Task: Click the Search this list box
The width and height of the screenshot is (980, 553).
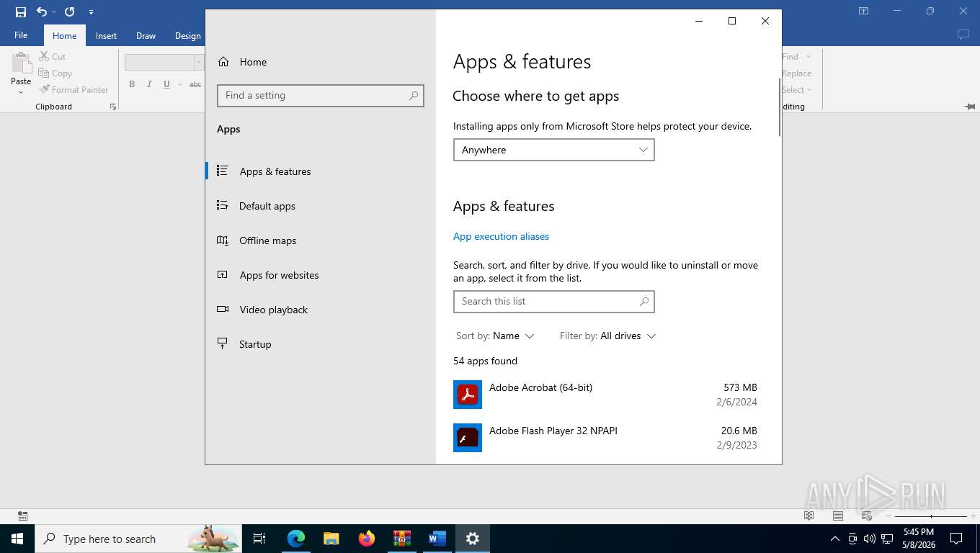Action: coord(553,302)
